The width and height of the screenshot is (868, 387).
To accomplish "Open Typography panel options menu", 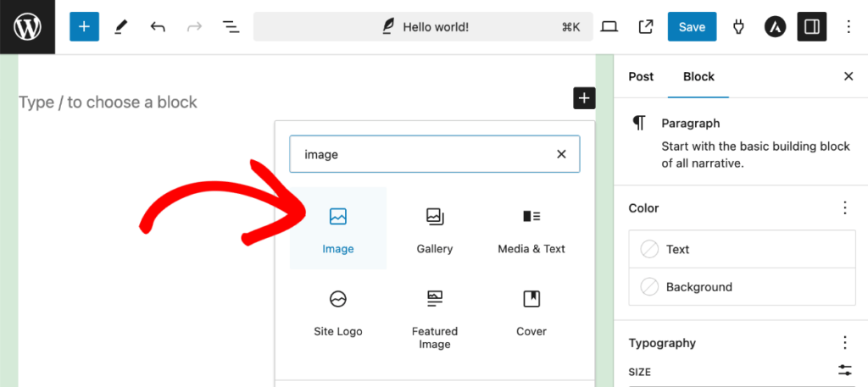I will (845, 343).
